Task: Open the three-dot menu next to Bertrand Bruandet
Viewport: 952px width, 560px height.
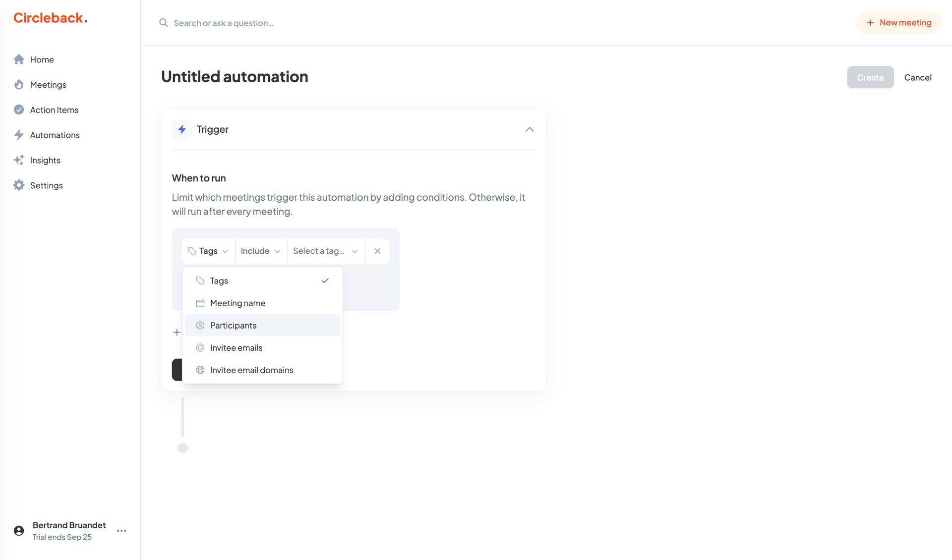Action: (121, 530)
